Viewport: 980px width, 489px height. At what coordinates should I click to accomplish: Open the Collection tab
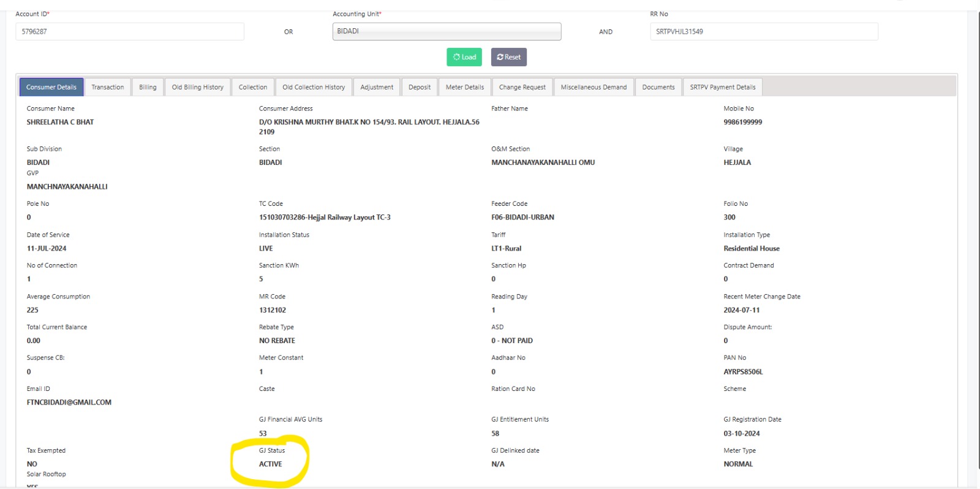(x=253, y=87)
